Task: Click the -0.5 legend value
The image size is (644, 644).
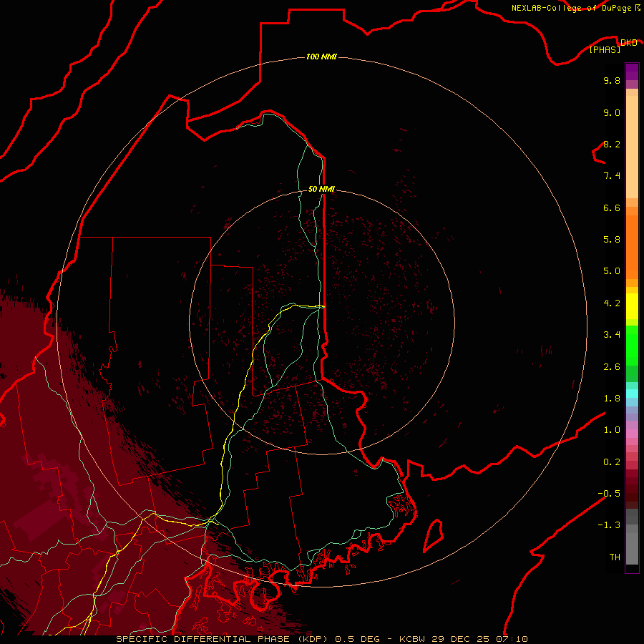Action: 609,494
